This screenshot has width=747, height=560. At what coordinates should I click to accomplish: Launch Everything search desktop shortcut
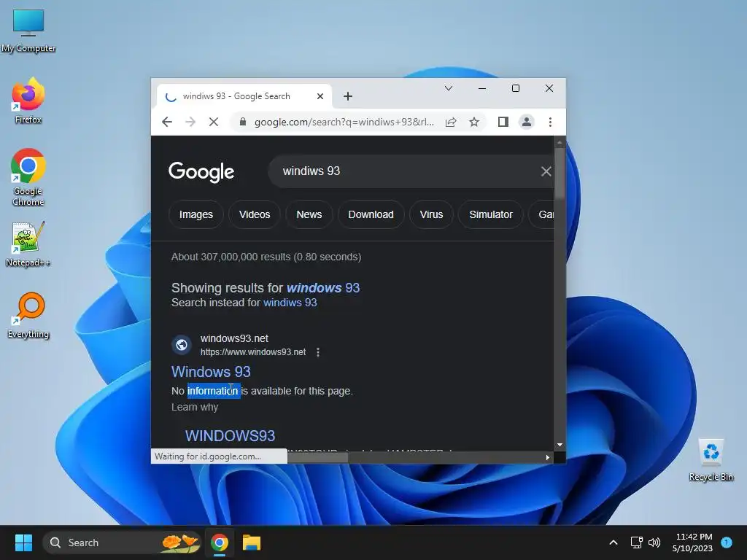pos(28,315)
